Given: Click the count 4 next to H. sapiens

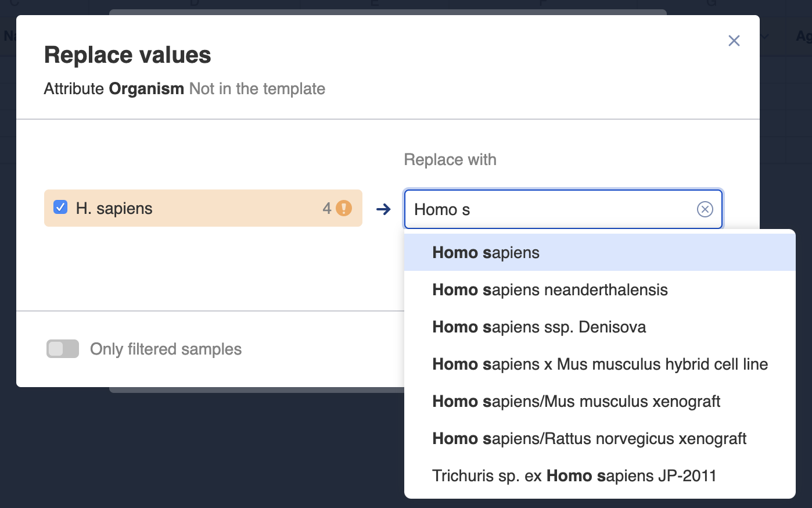Looking at the screenshot, I should (x=327, y=208).
